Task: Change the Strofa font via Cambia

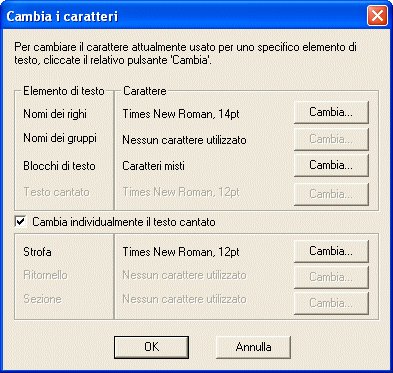Action: (x=331, y=251)
